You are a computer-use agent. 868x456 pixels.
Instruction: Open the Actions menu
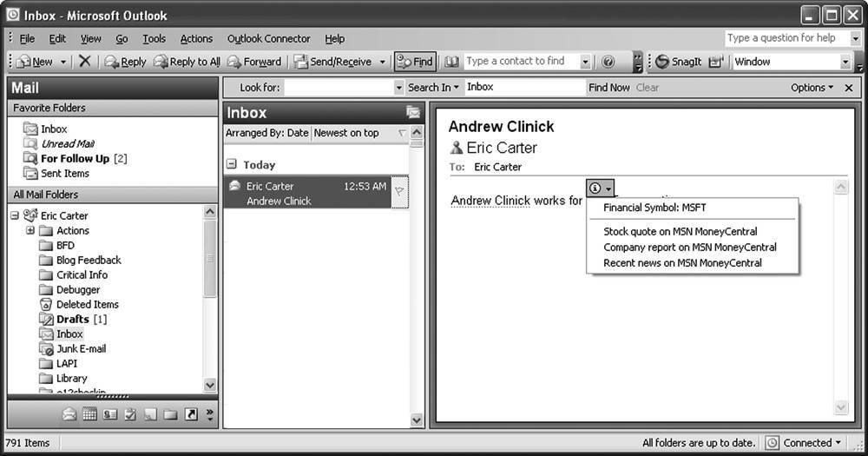pyautogui.click(x=196, y=38)
